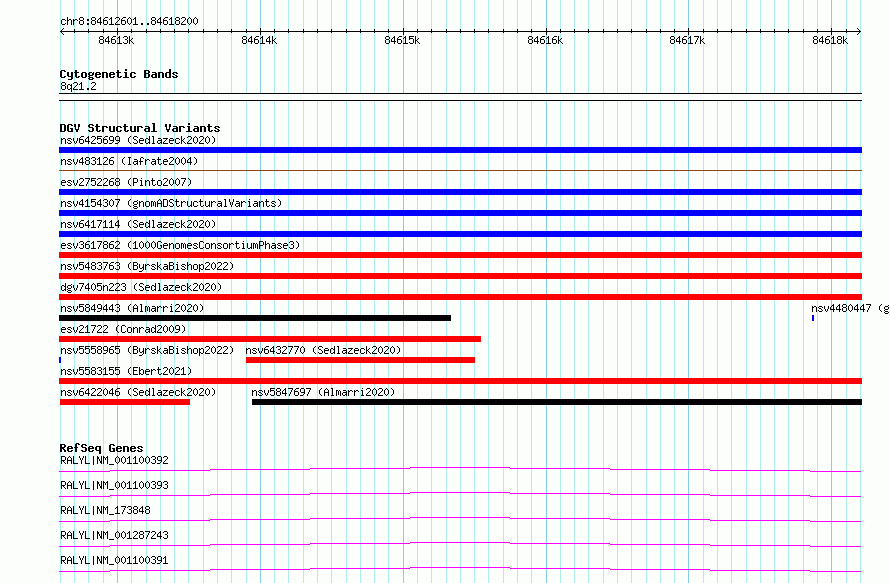
Task: Select the blue bar under nsv6425699
Action: point(460,150)
